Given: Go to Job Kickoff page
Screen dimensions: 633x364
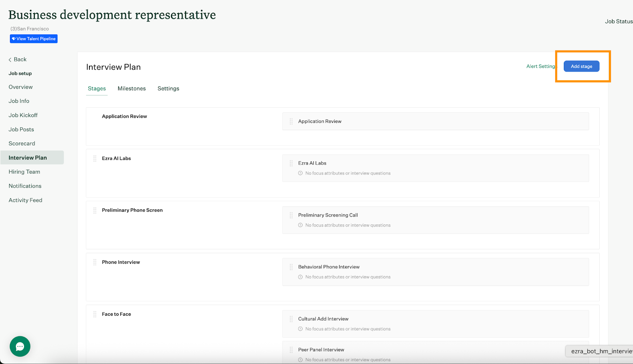Looking at the screenshot, I should coord(23,115).
